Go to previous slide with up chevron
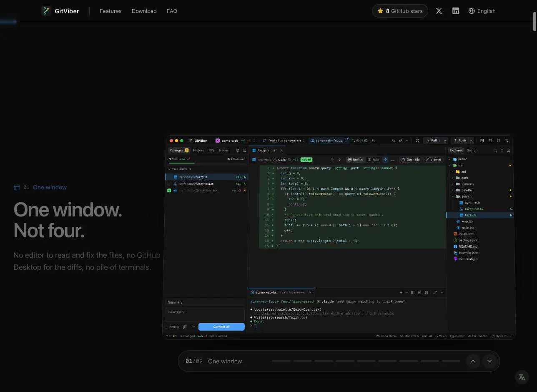This screenshot has width=537, height=392. pos(473,361)
